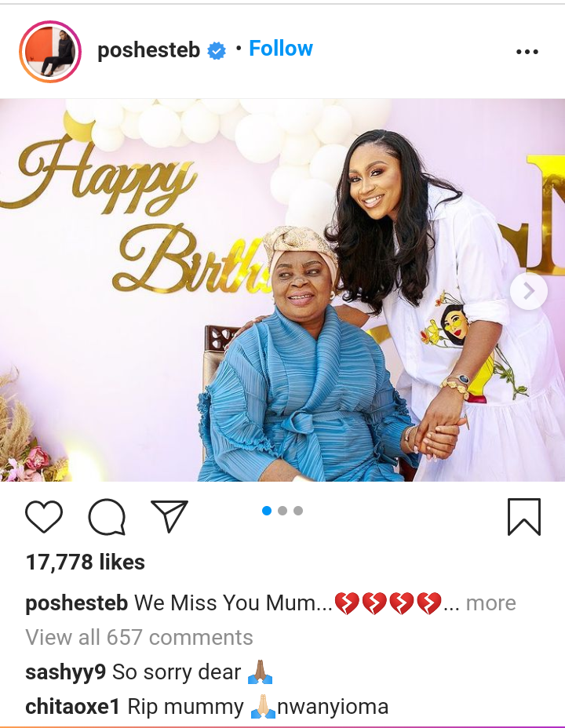Save post with bookmark icon
Image resolution: width=565 pixels, height=728 pixels.
pos(524,517)
